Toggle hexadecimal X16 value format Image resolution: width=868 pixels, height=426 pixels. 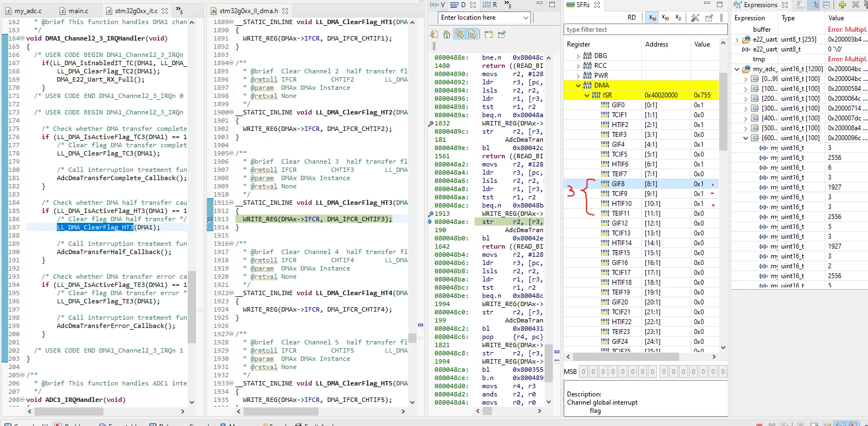[x=652, y=18]
